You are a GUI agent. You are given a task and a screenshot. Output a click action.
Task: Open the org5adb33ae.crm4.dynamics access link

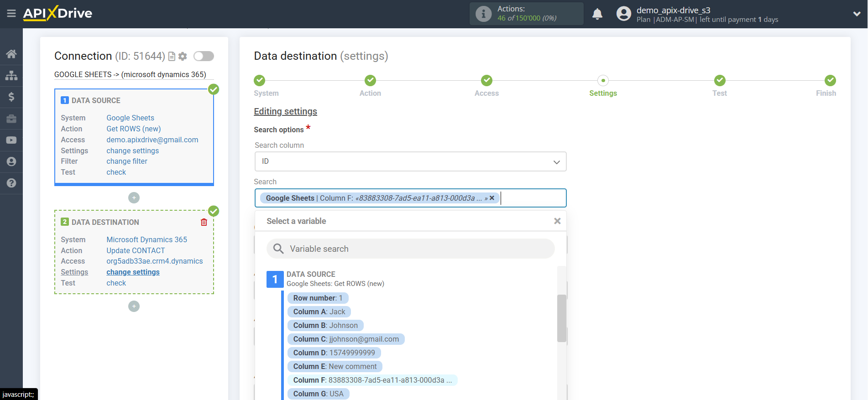[155, 261]
